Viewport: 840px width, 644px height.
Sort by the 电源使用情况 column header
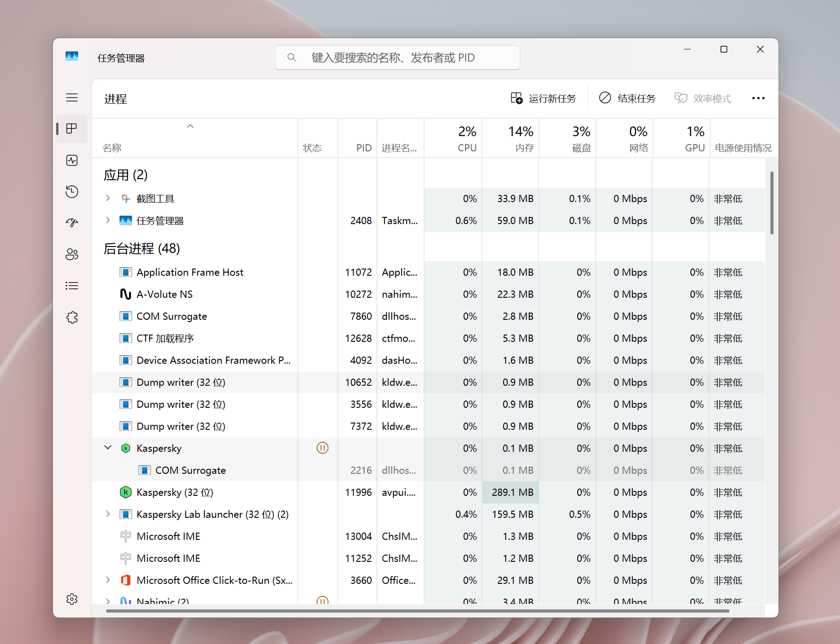(x=743, y=138)
